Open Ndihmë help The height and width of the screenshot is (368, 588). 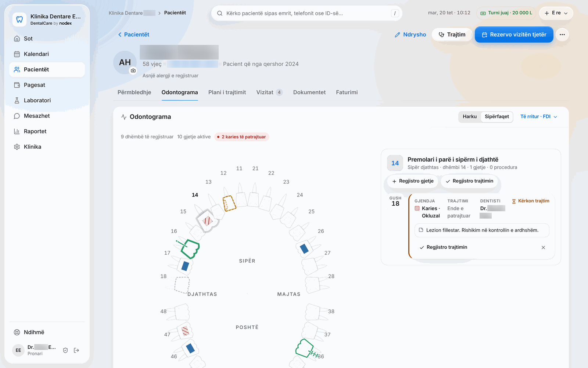pyautogui.click(x=47, y=332)
